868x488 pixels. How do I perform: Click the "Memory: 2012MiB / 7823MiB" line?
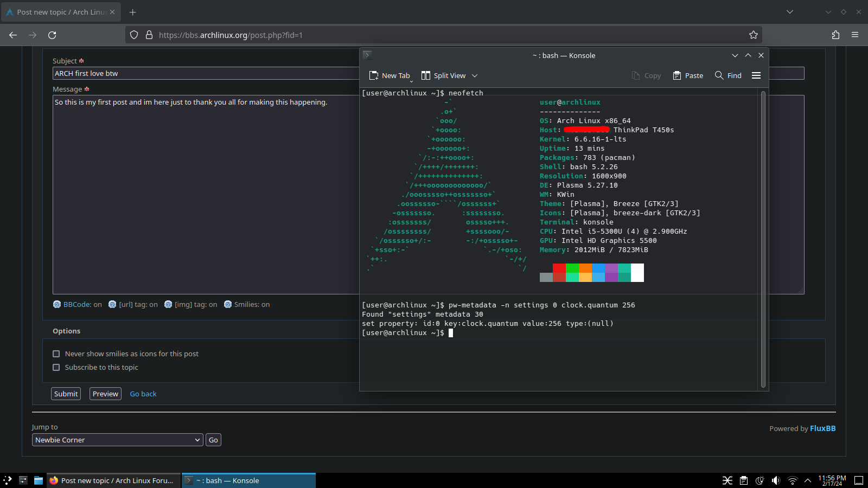tap(593, 250)
